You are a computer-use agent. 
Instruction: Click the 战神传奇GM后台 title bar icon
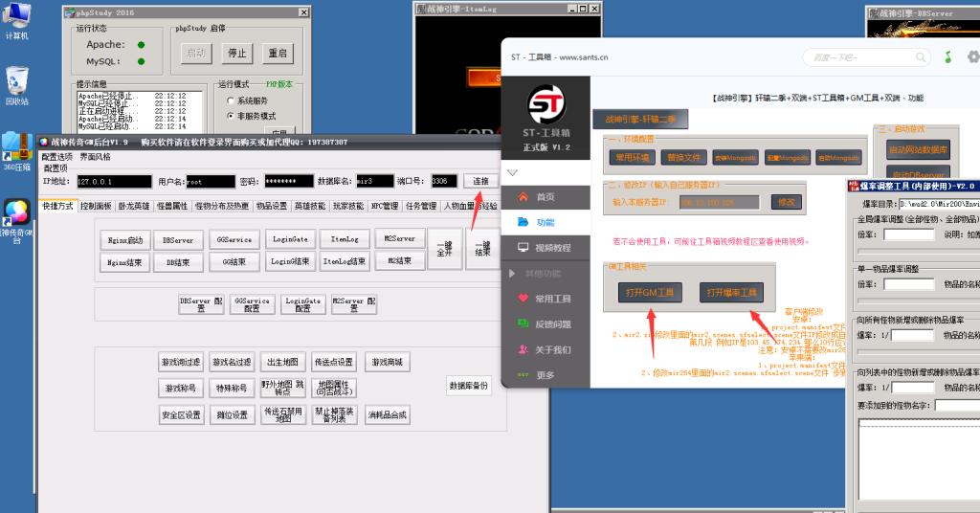click(44, 142)
